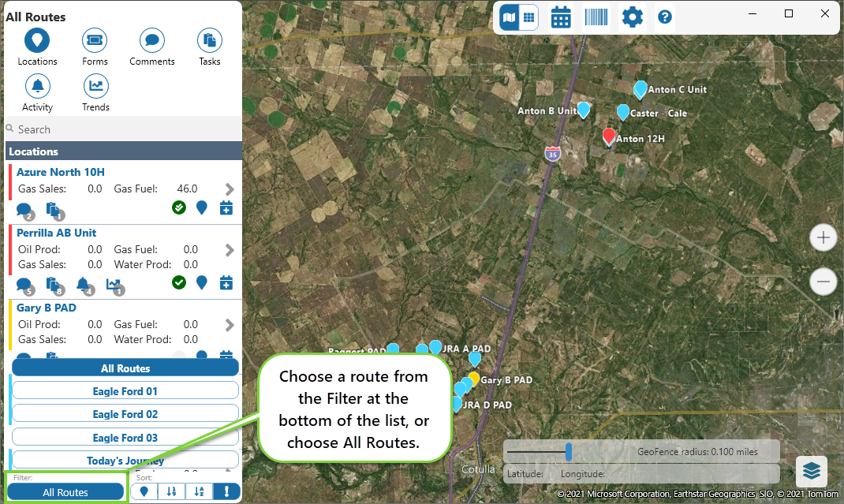This screenshot has width=844, height=504.
Task: Sort by location pin
Action: (144, 491)
